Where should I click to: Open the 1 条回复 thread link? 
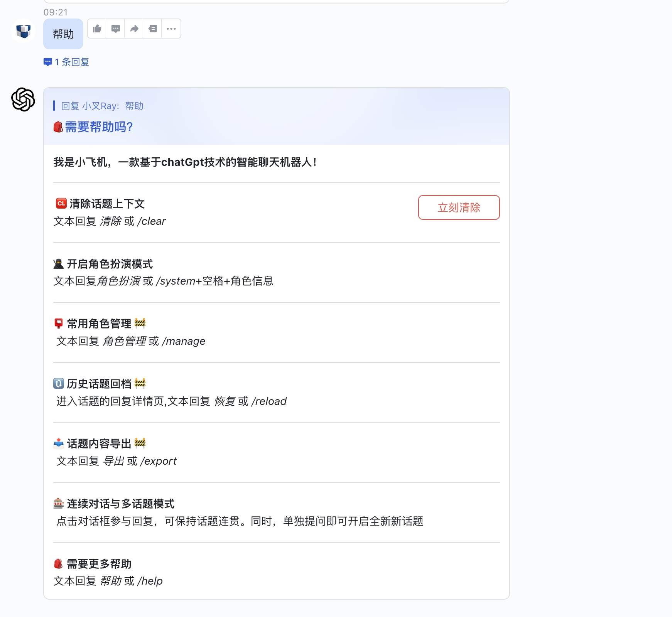(66, 62)
